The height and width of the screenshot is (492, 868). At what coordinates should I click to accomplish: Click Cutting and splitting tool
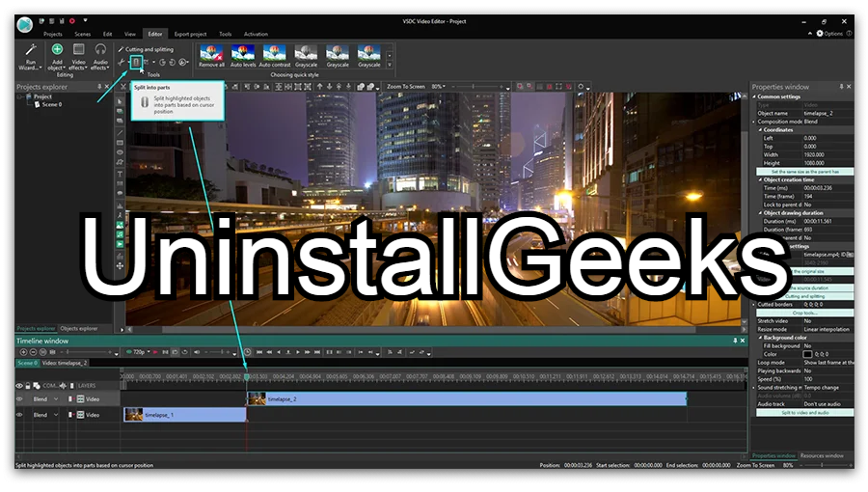(146, 49)
